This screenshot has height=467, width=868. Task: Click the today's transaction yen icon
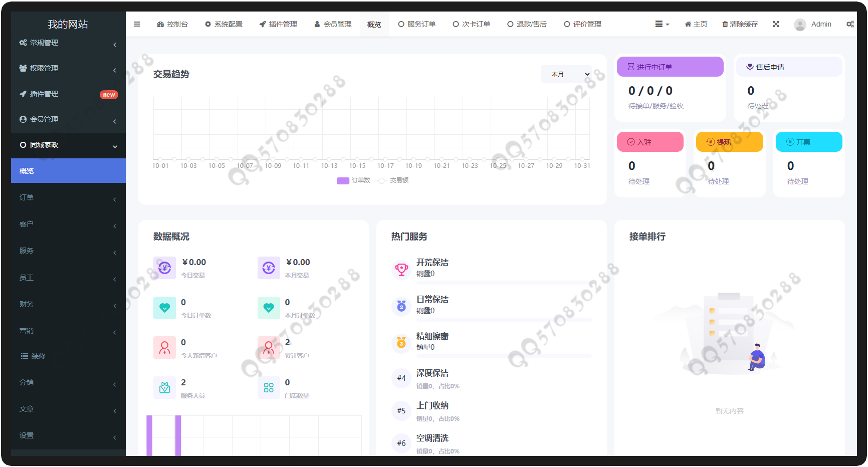click(x=164, y=268)
